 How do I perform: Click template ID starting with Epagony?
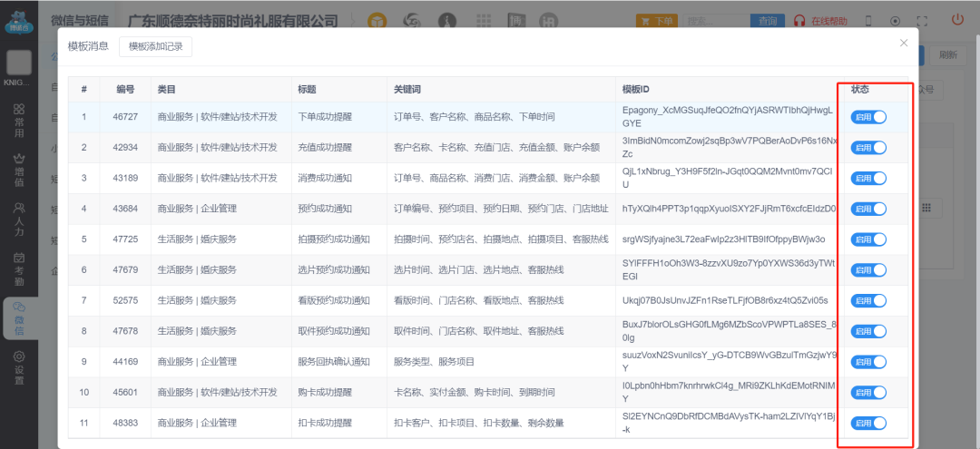(728, 117)
